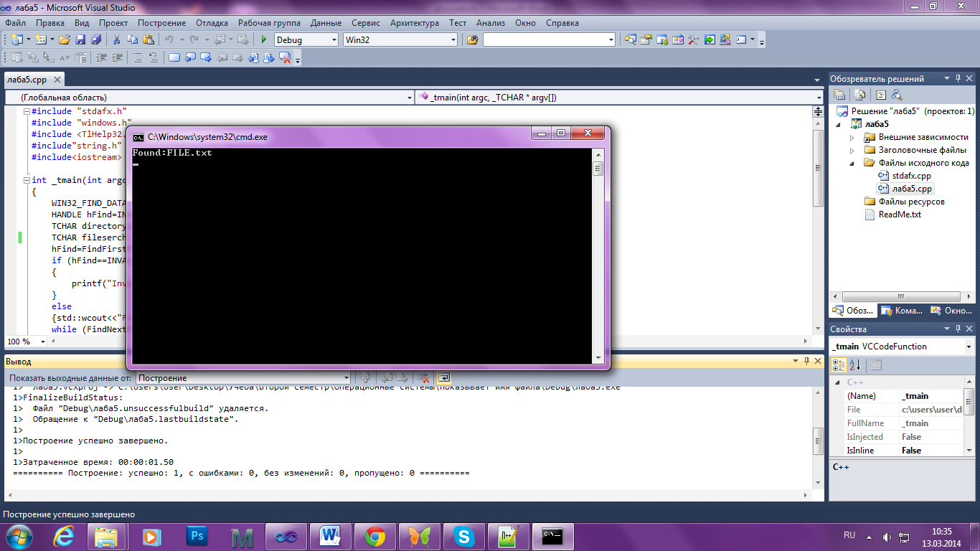The width and height of the screenshot is (980, 551).
Task: Start debugging with the green play icon
Action: [x=264, y=40]
